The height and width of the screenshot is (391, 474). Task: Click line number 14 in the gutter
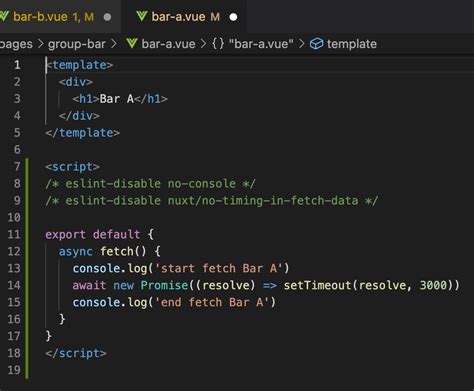(14, 285)
